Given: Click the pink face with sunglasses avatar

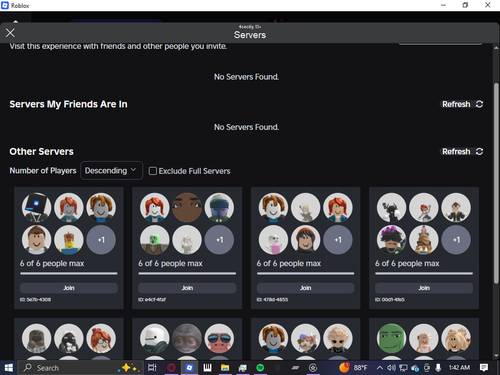Looking at the screenshot, I should point(219,338).
